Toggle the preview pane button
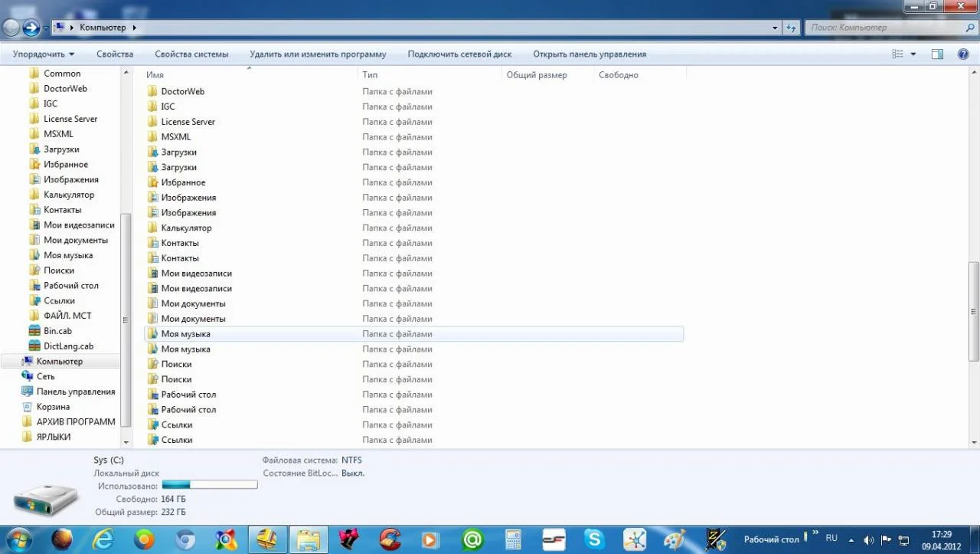980x554 pixels. click(x=937, y=54)
